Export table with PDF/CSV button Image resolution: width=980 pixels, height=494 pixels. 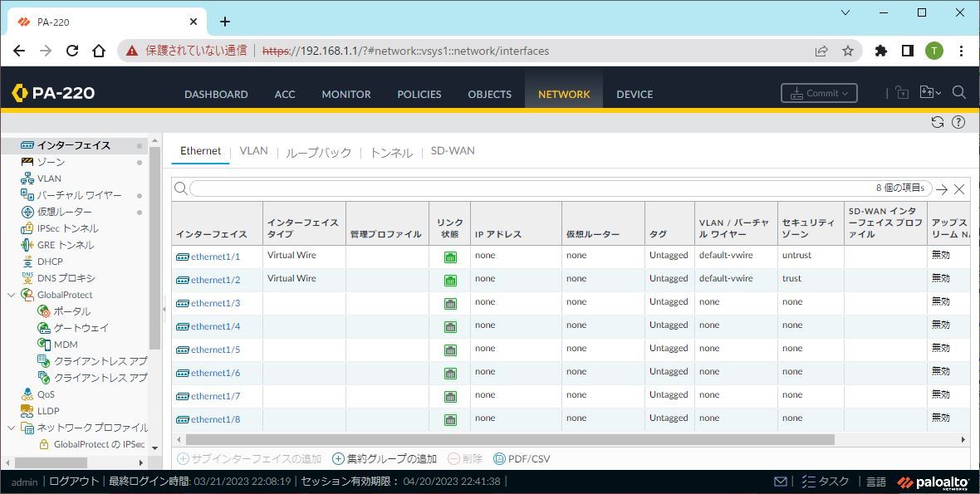click(x=522, y=459)
